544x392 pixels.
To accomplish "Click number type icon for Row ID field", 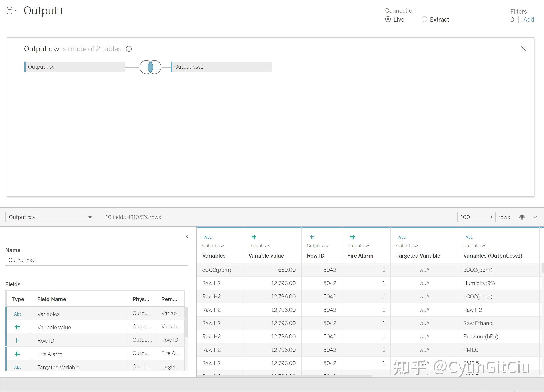I will [x=17, y=340].
